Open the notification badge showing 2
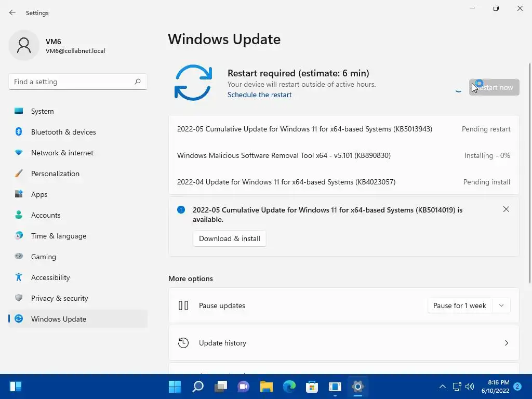This screenshot has width=532, height=399. [x=517, y=386]
